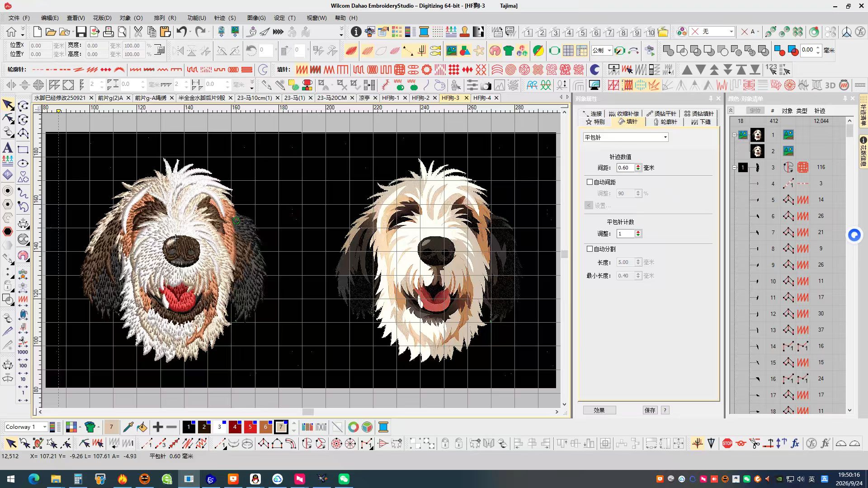Click the blue floating assistant bubble icon
868x488 pixels.
[x=854, y=235]
